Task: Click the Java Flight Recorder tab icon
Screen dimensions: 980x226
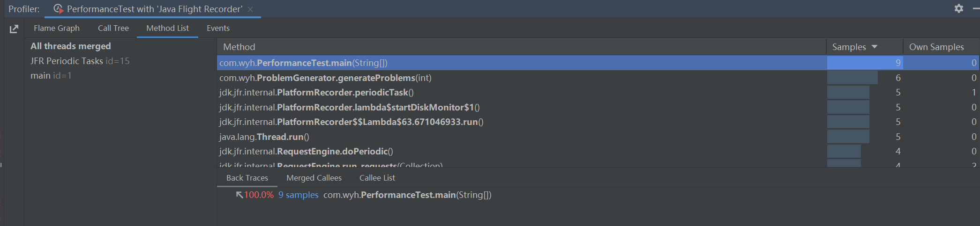Action: click(58, 9)
